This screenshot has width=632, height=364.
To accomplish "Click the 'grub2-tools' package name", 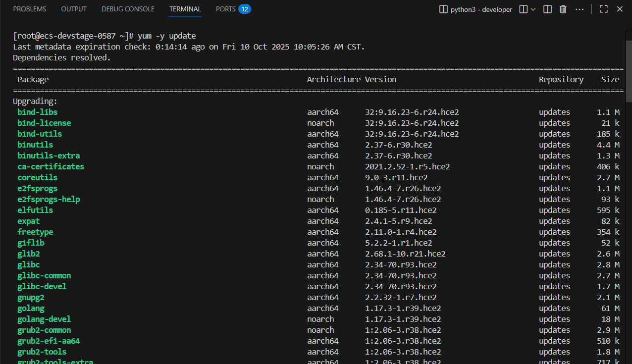I will pos(42,352).
